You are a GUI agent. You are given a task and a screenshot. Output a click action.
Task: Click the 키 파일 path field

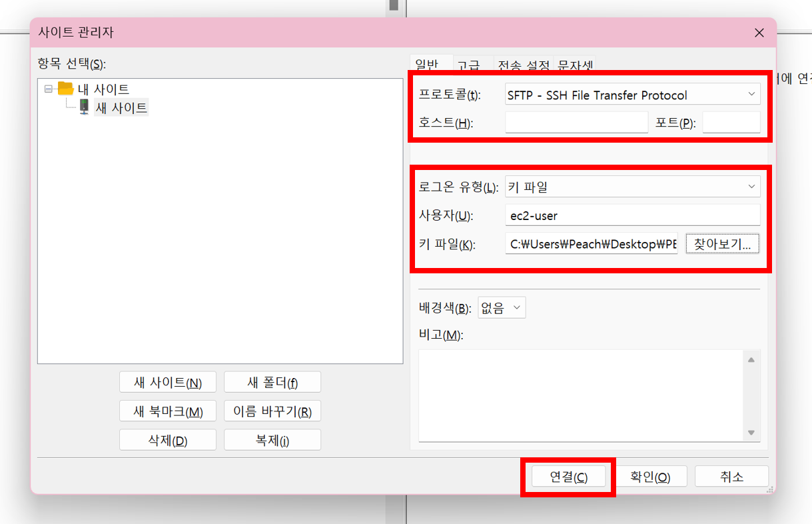(592, 244)
